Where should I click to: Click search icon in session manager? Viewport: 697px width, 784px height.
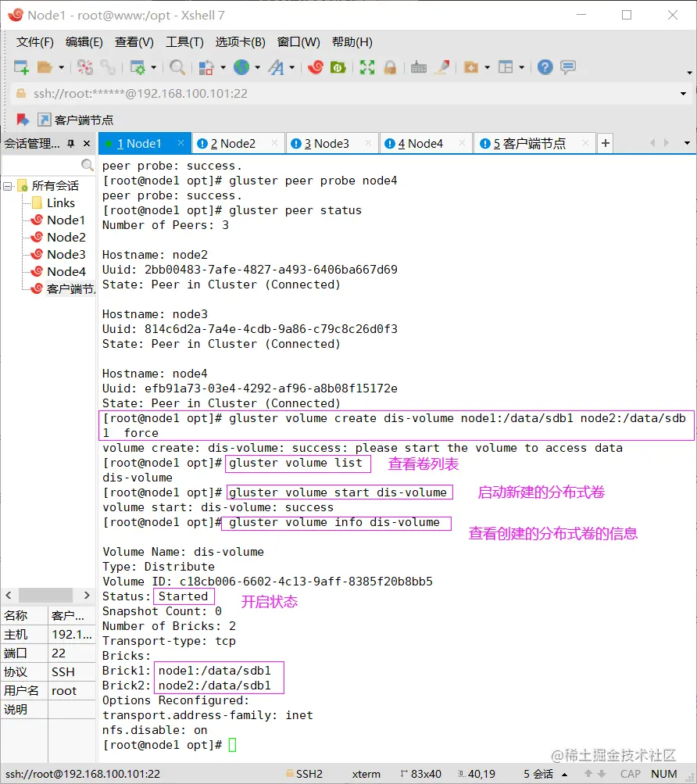click(87, 164)
